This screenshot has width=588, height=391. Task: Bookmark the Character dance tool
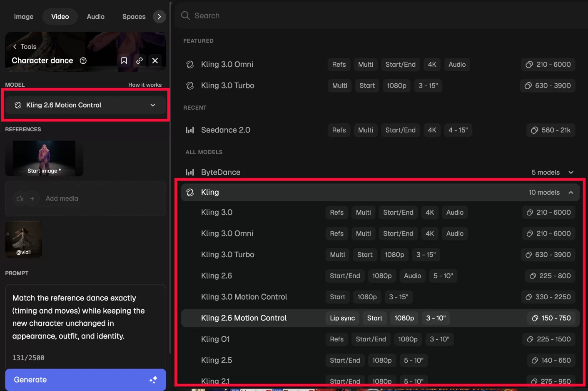click(x=124, y=60)
